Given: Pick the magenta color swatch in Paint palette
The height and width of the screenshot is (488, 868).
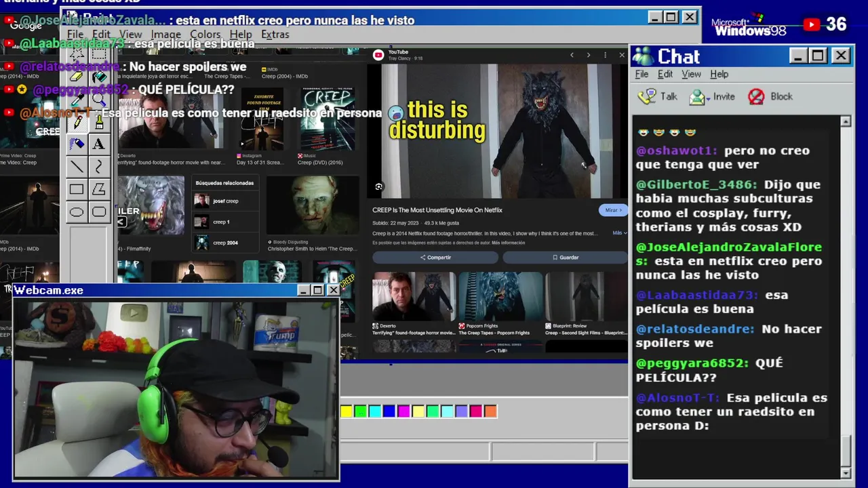Looking at the screenshot, I should tap(403, 411).
